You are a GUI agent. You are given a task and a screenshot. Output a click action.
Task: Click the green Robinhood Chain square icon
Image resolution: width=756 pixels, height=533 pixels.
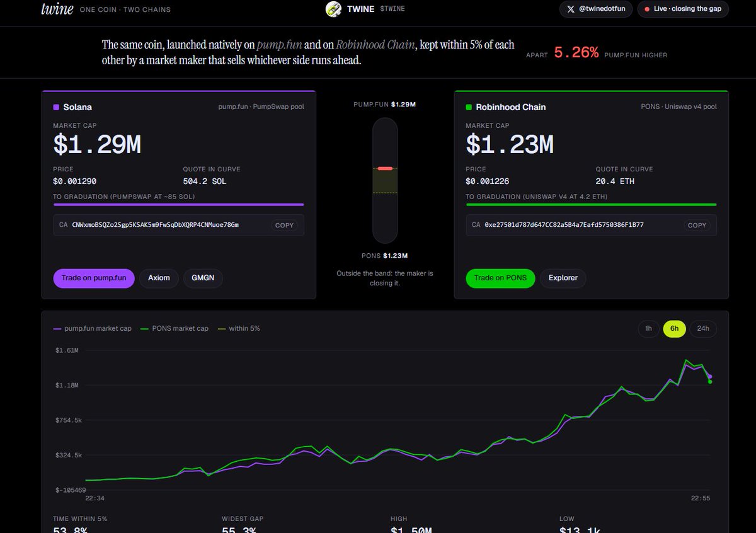tap(469, 107)
